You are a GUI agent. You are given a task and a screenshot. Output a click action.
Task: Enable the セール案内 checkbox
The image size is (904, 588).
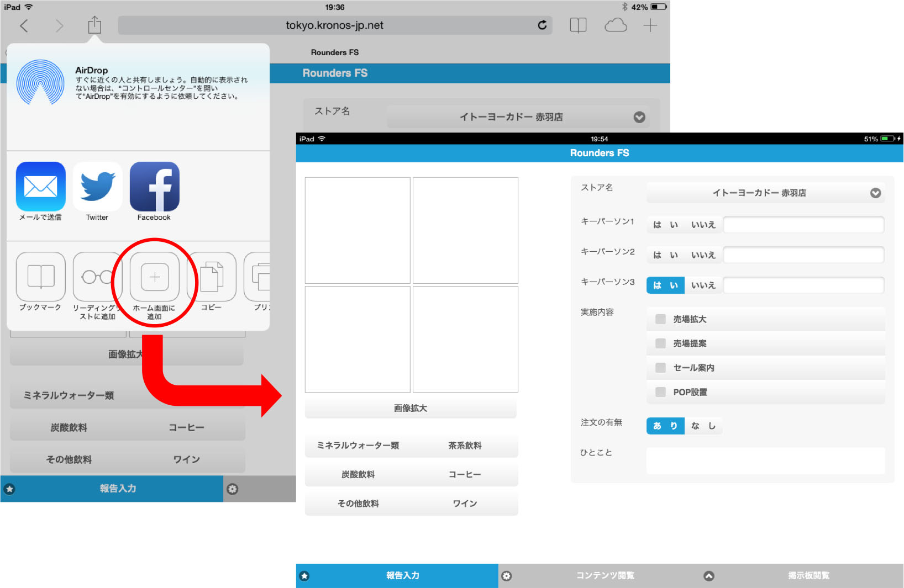[660, 368]
